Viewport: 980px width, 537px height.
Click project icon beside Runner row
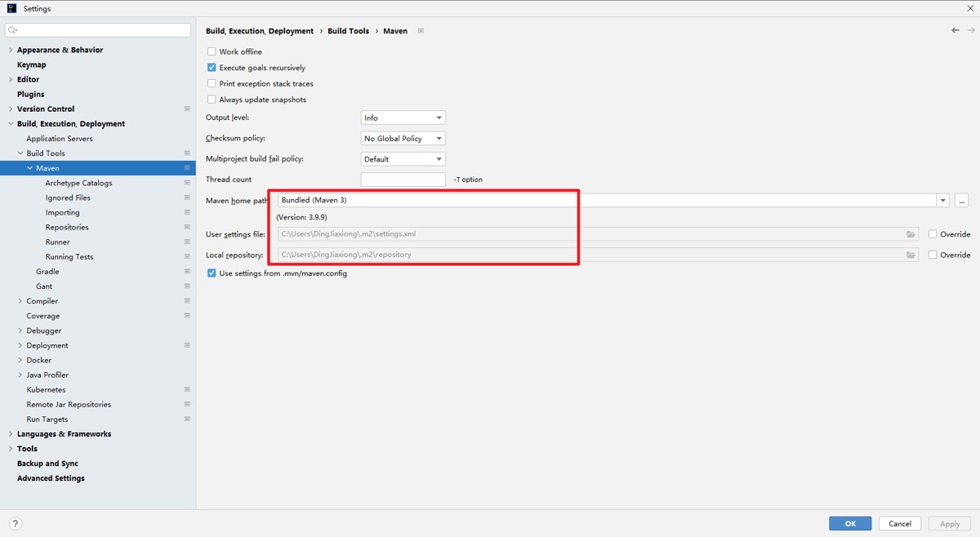coord(187,242)
